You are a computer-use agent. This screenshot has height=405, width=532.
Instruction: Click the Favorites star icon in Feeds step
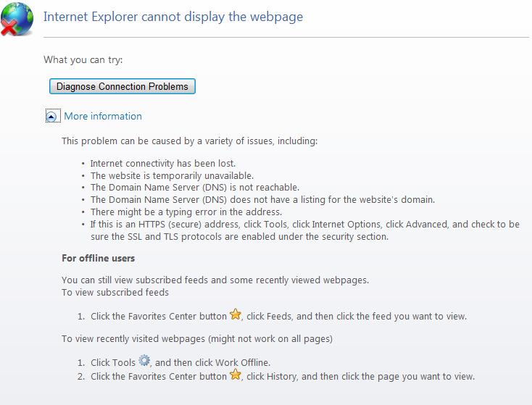235,314
